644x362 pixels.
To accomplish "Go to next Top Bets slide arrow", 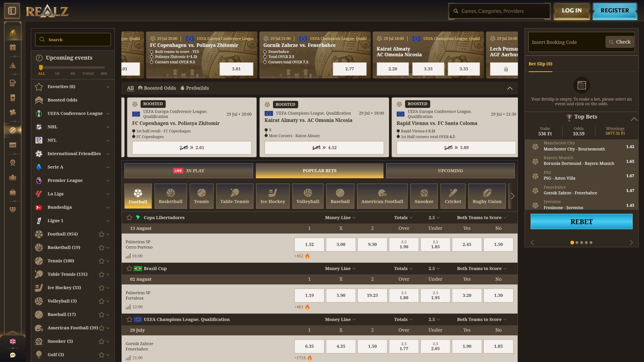I will (x=631, y=242).
